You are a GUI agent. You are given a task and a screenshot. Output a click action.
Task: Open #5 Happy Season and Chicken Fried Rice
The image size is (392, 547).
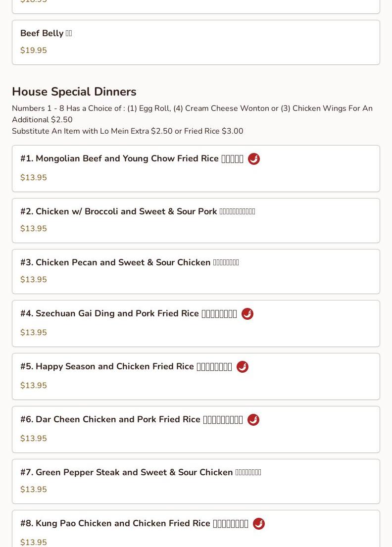click(x=196, y=376)
